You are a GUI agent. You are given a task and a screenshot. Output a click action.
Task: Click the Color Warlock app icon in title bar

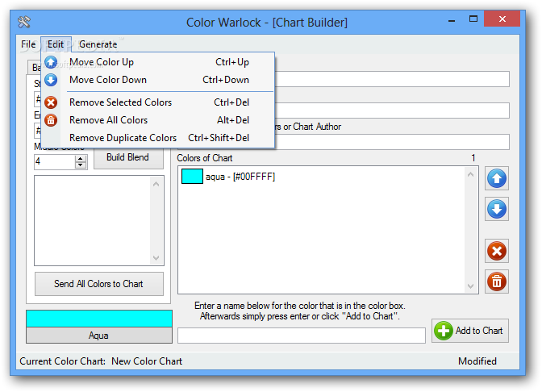coord(24,22)
